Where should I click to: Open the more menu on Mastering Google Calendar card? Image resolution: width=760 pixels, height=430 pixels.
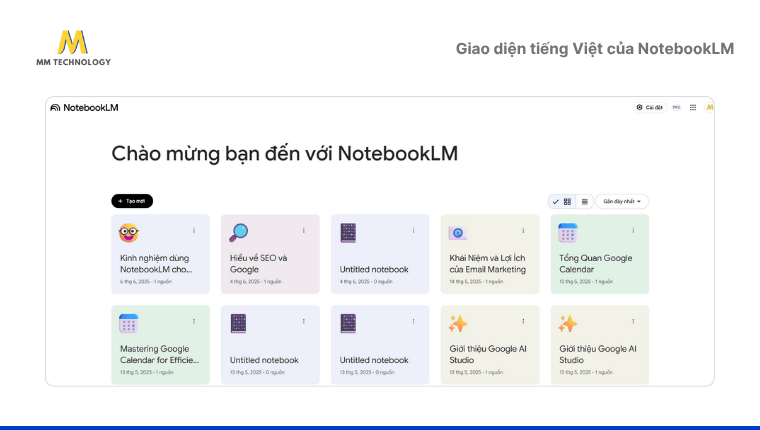coord(194,321)
